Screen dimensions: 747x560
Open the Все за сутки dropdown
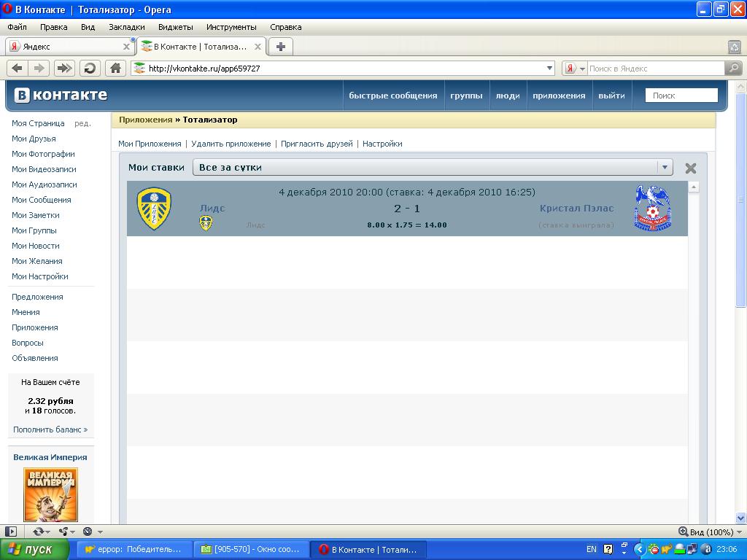433,167
